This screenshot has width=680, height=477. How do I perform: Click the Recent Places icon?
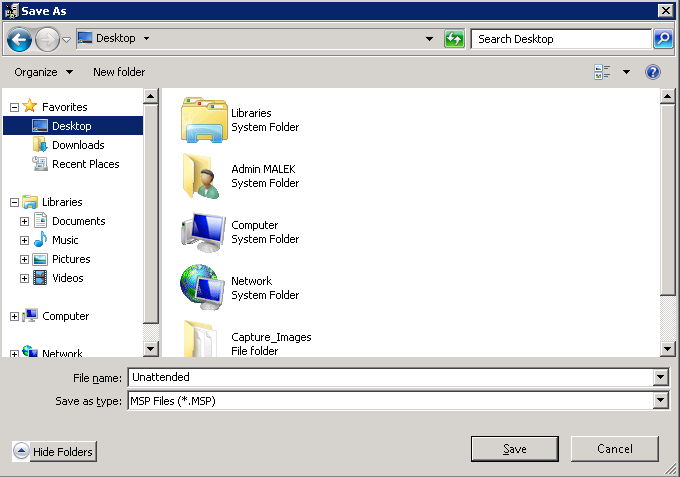[40, 163]
